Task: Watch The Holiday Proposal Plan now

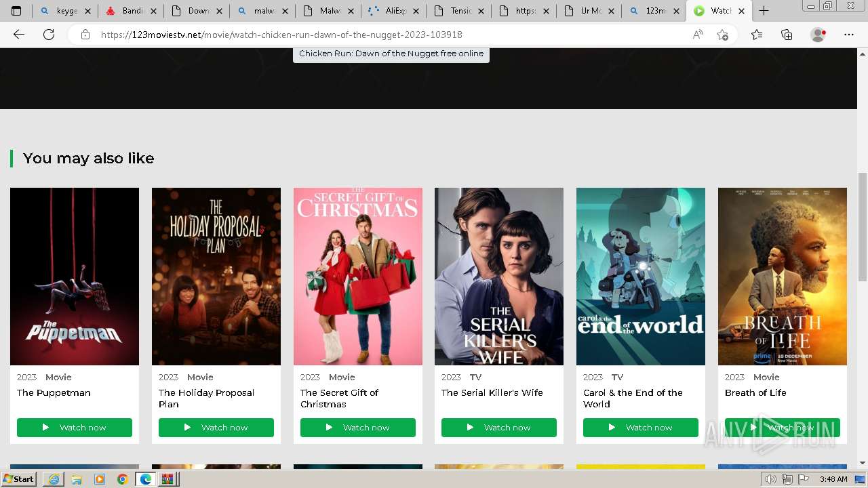Action: [x=216, y=428]
